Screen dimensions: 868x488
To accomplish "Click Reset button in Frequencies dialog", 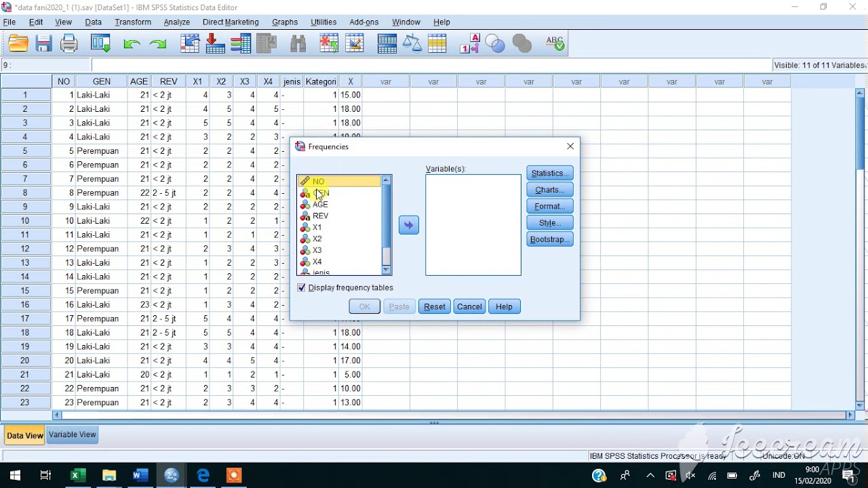I will (435, 307).
